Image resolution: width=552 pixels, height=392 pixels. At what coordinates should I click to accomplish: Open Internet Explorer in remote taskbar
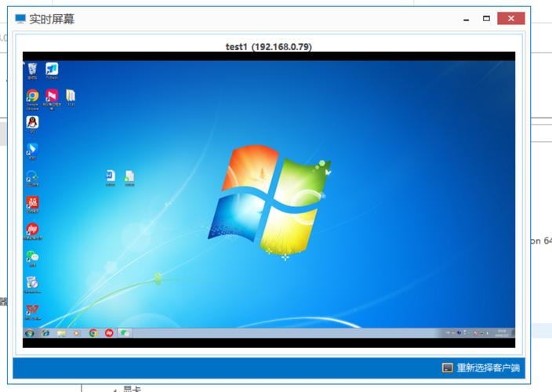(45, 333)
